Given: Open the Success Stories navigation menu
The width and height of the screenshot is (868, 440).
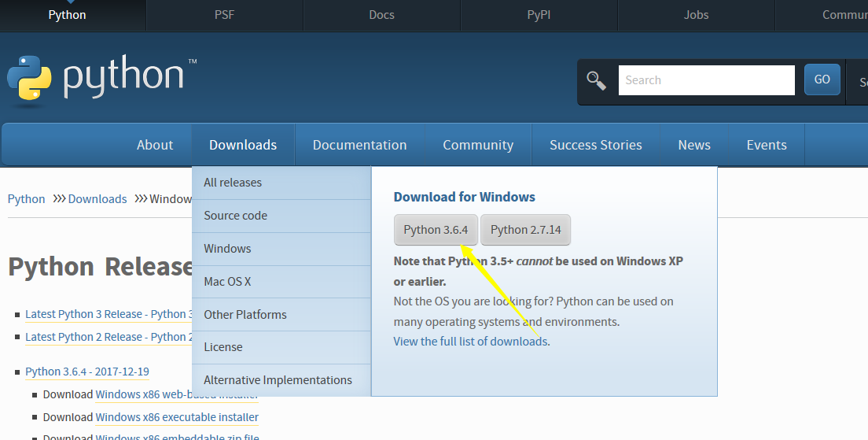Looking at the screenshot, I should tap(596, 145).
